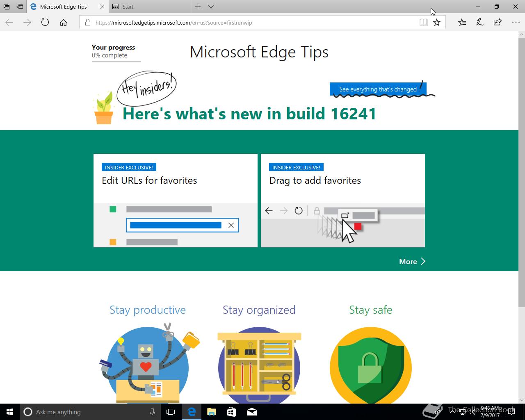
Task: Set these tabs aside icon
Action: (x=20, y=7)
